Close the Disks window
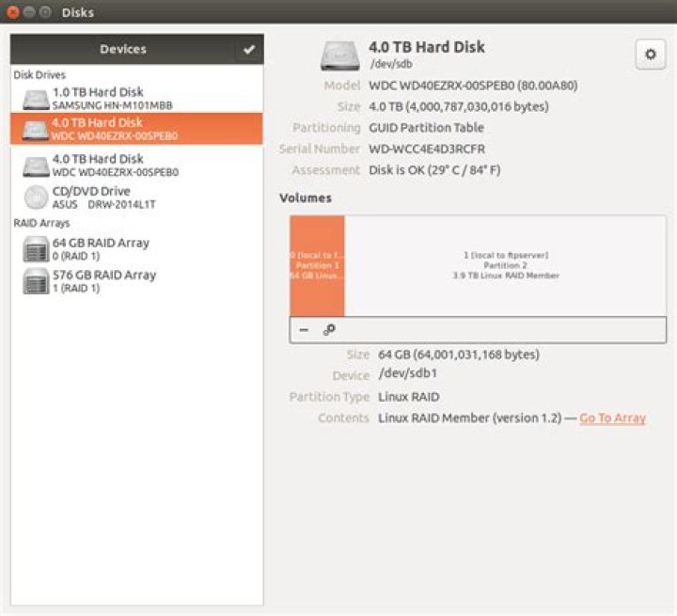The width and height of the screenshot is (677, 616). 13,11
